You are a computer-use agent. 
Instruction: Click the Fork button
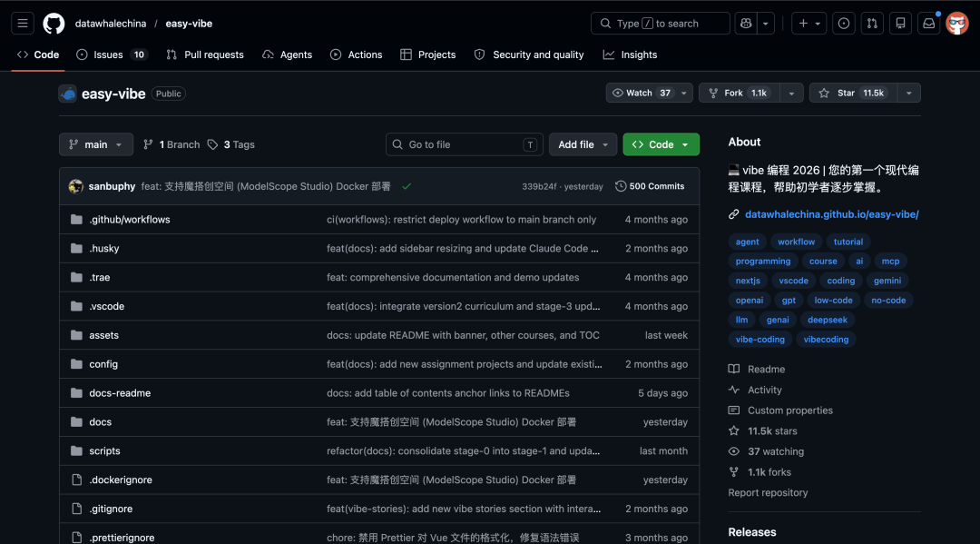point(739,94)
